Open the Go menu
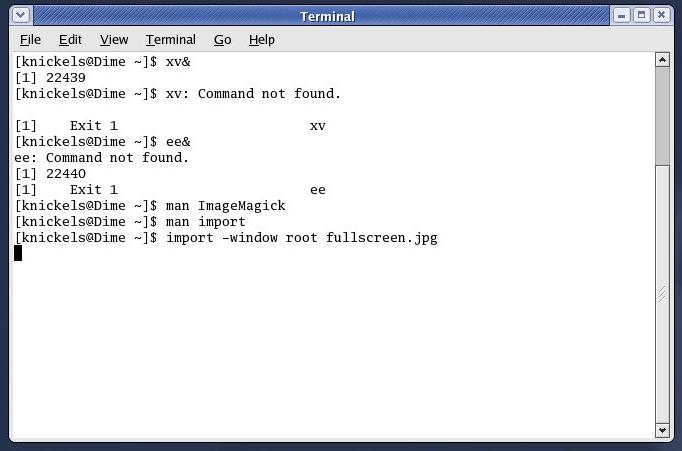682x451 pixels. pos(222,40)
